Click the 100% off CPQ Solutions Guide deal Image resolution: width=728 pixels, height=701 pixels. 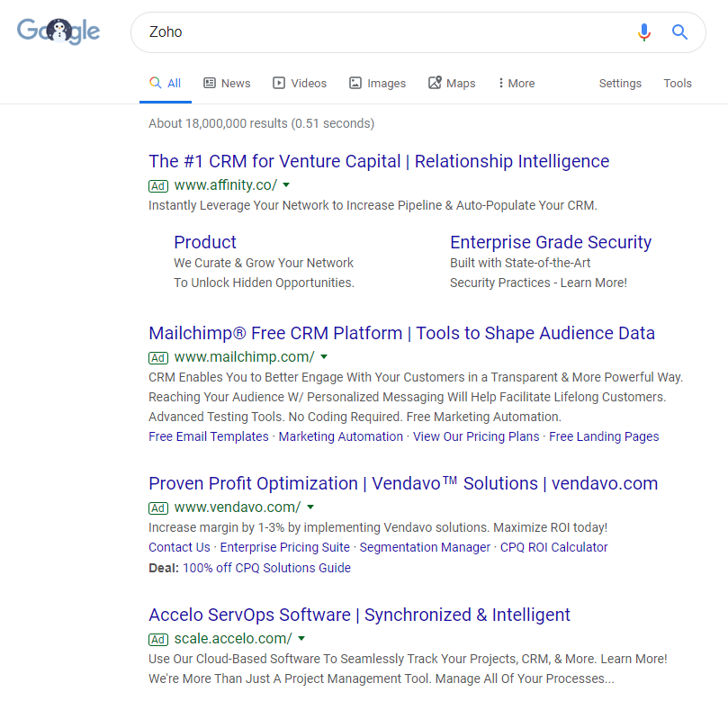pos(266,568)
